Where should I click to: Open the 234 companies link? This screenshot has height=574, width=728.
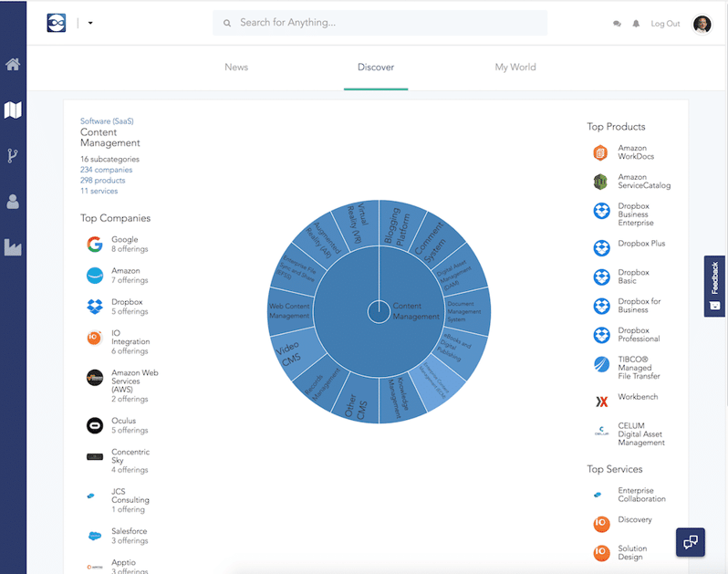(x=107, y=170)
